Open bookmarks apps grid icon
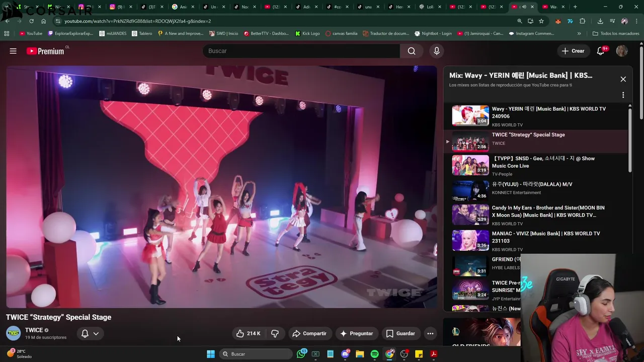644x362 pixels. [x=7, y=33]
